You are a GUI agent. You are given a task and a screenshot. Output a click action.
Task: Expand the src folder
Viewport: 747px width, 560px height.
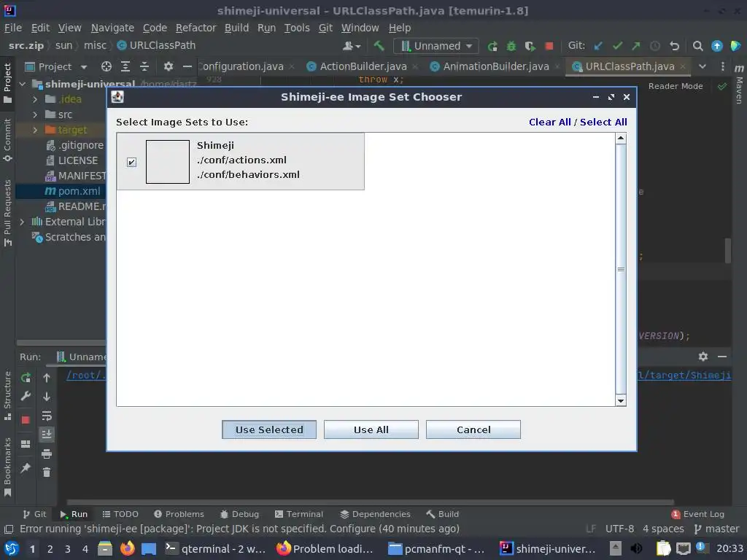pyautogui.click(x=35, y=114)
